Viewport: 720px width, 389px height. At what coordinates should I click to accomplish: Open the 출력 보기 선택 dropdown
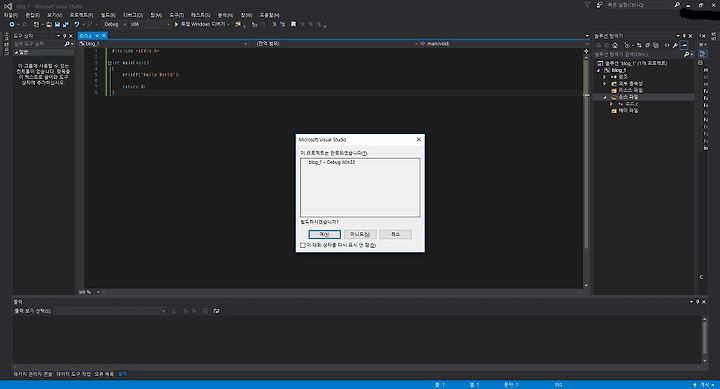coord(109,311)
